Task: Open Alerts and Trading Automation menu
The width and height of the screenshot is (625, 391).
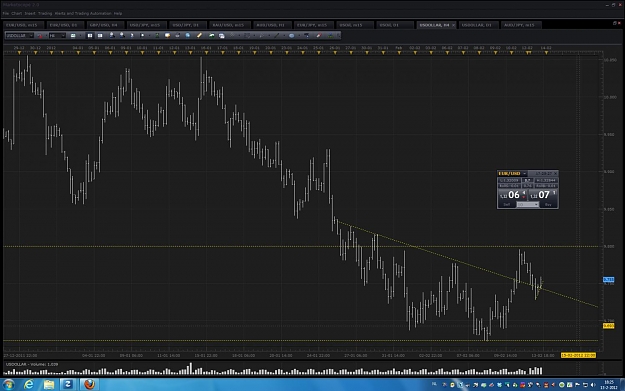Action: click(83, 14)
